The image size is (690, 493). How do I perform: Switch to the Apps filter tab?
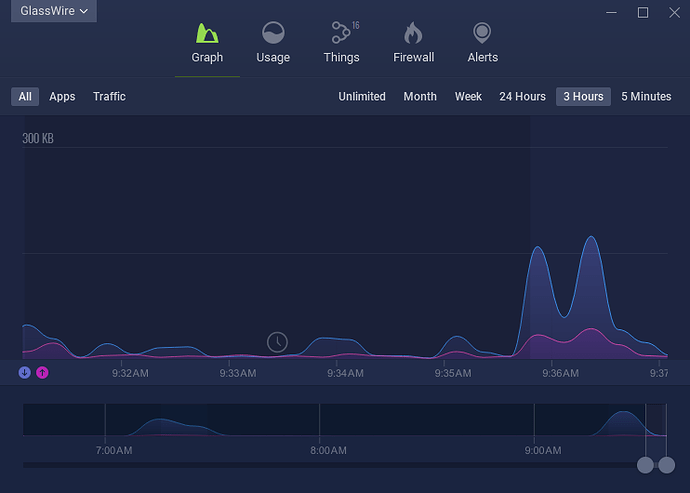click(x=62, y=97)
